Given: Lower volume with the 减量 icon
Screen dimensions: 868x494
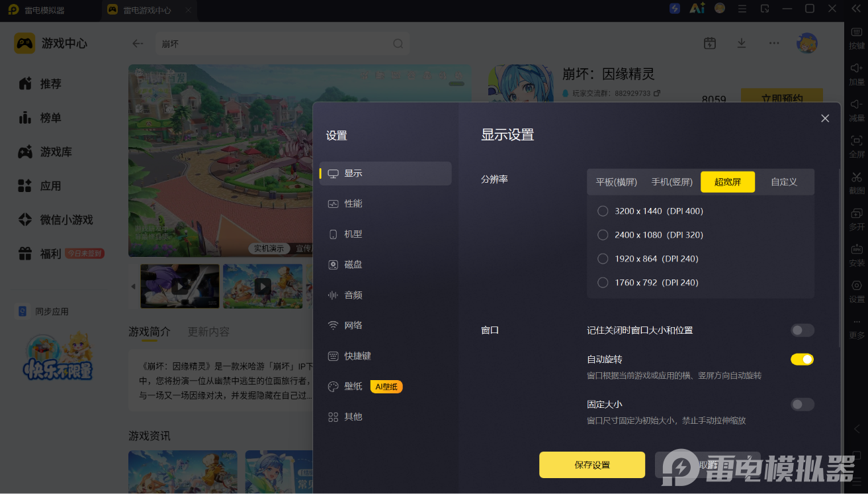Looking at the screenshot, I should point(857,105).
